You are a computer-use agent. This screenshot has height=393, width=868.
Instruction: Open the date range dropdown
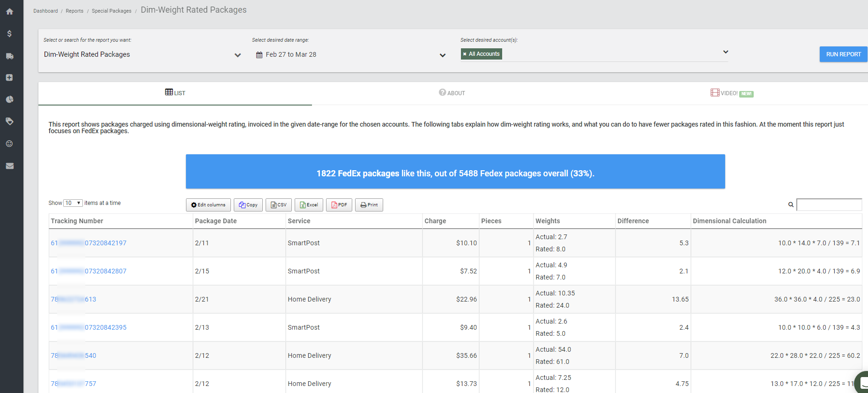point(443,55)
